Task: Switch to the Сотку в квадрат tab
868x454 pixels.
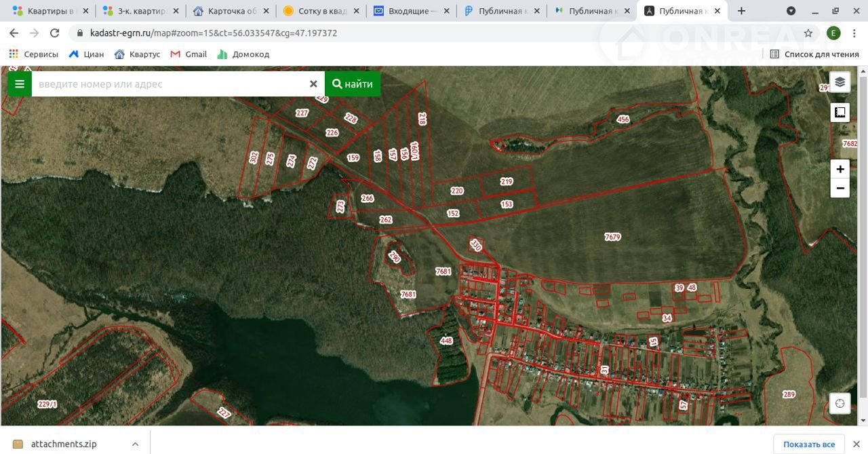Action: [x=319, y=11]
